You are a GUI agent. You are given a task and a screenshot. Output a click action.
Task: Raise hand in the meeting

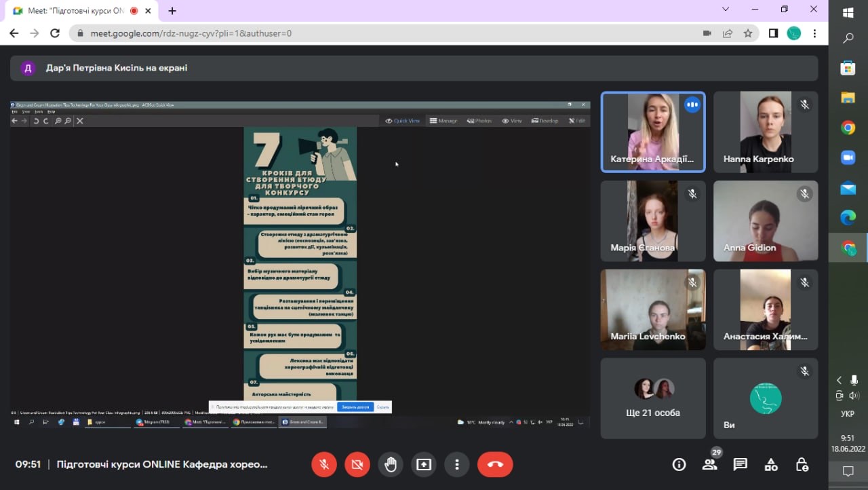click(x=391, y=465)
